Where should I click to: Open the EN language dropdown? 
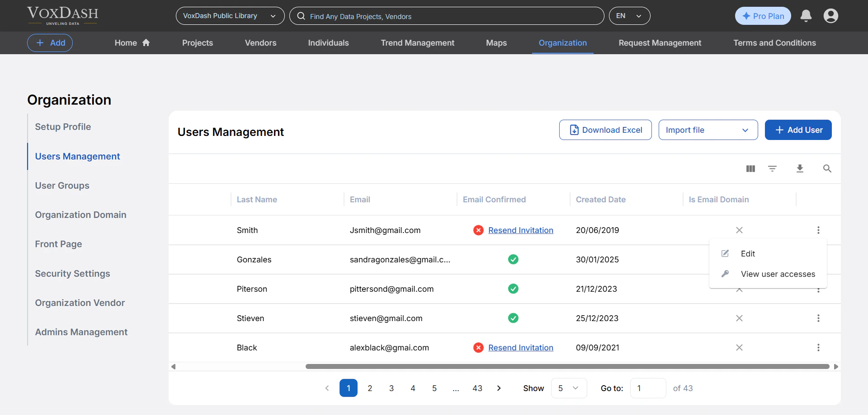pyautogui.click(x=629, y=16)
